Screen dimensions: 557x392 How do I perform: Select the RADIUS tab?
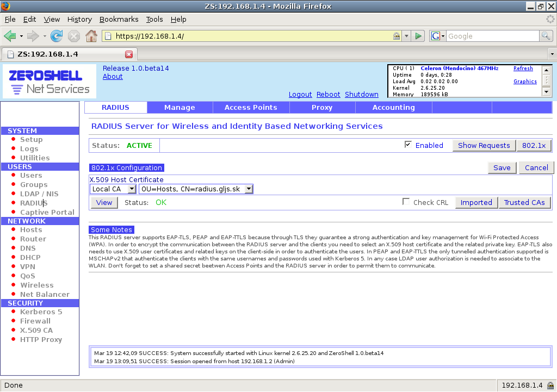pos(115,108)
